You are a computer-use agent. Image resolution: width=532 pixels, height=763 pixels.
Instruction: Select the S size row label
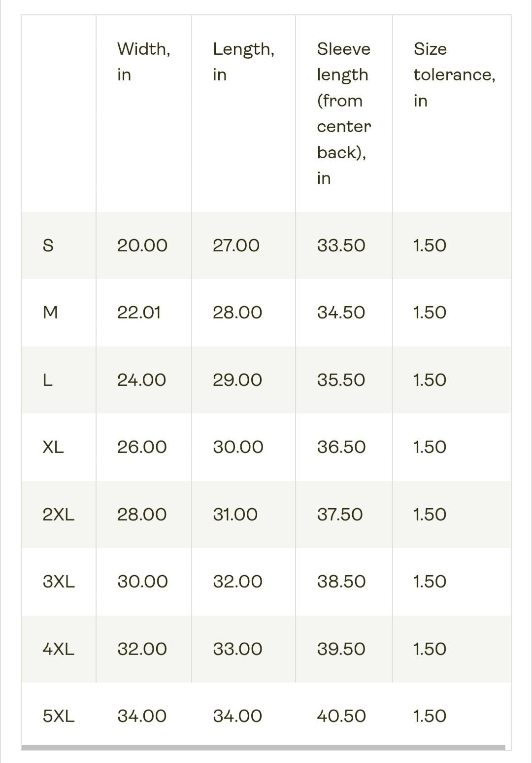(x=48, y=245)
